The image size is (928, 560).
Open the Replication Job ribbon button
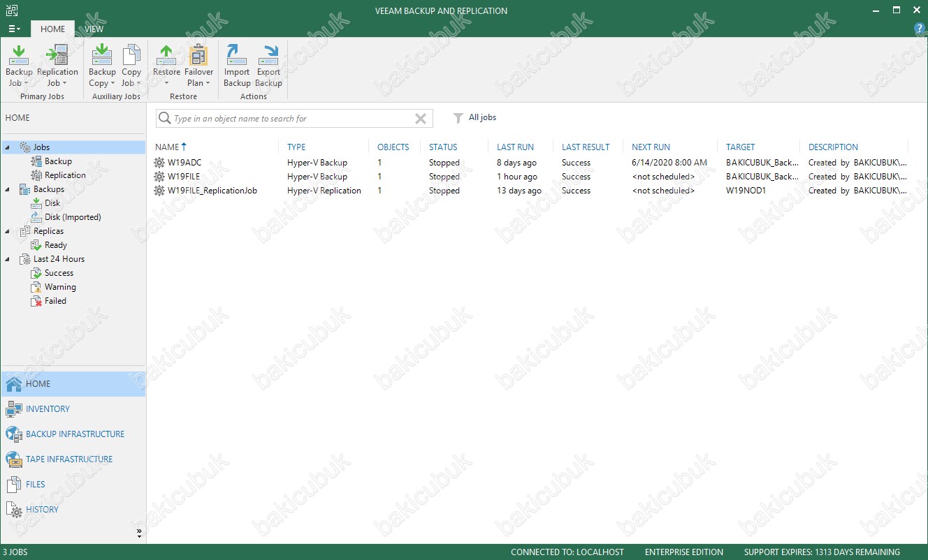click(x=57, y=66)
